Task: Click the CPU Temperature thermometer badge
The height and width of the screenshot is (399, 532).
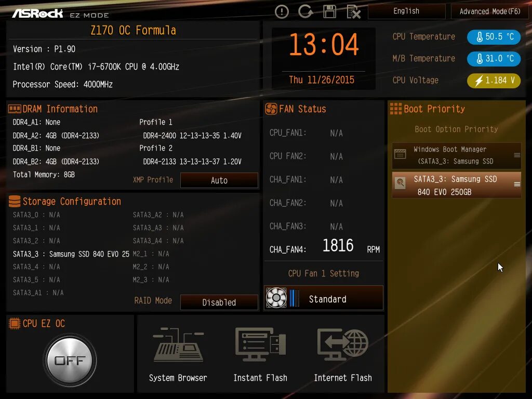Action: (x=494, y=37)
